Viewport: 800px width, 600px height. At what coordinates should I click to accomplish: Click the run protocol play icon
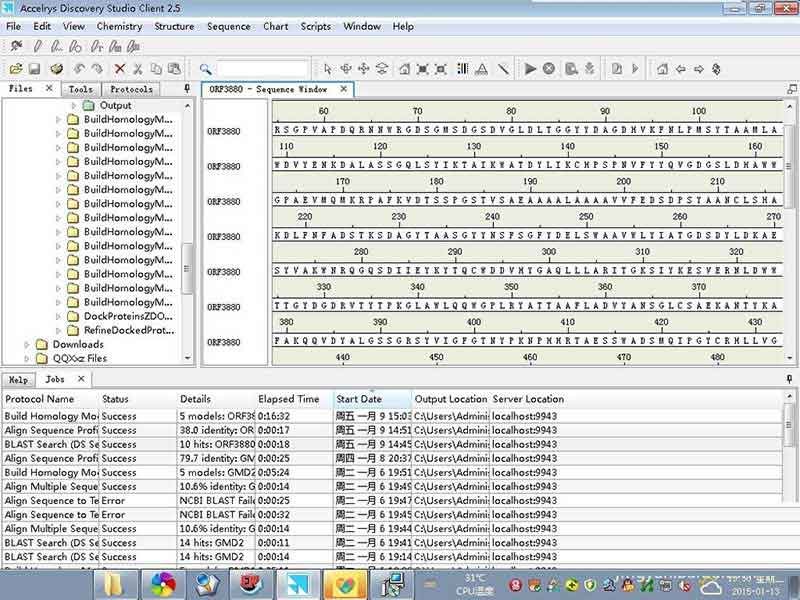click(x=530, y=68)
